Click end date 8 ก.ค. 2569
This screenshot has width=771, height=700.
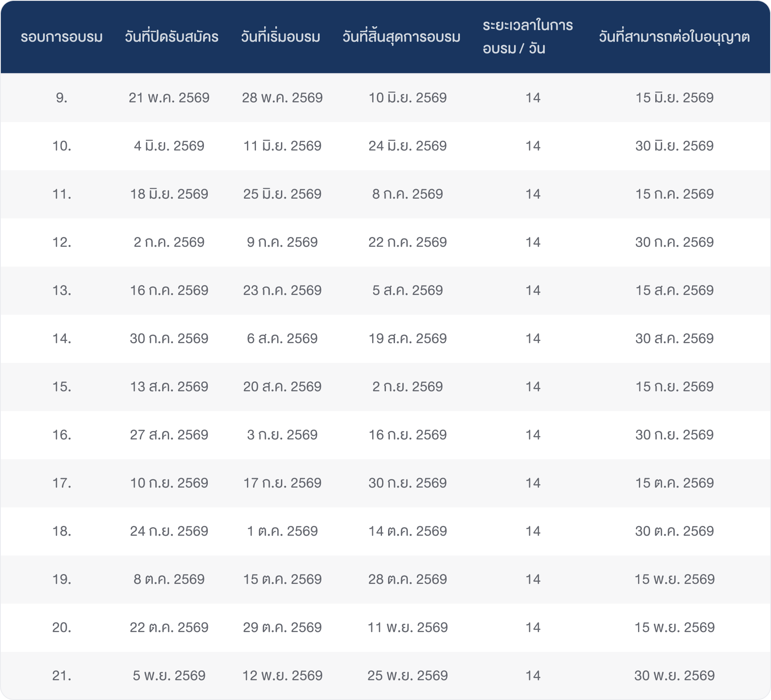pyautogui.click(x=407, y=194)
